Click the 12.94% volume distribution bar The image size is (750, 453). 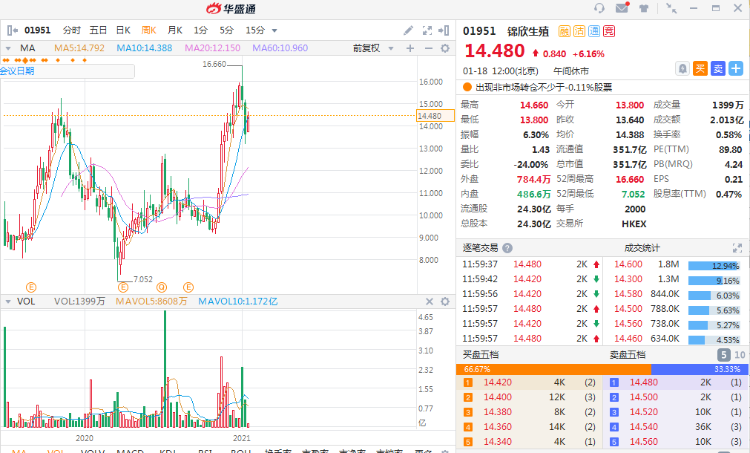click(x=714, y=266)
